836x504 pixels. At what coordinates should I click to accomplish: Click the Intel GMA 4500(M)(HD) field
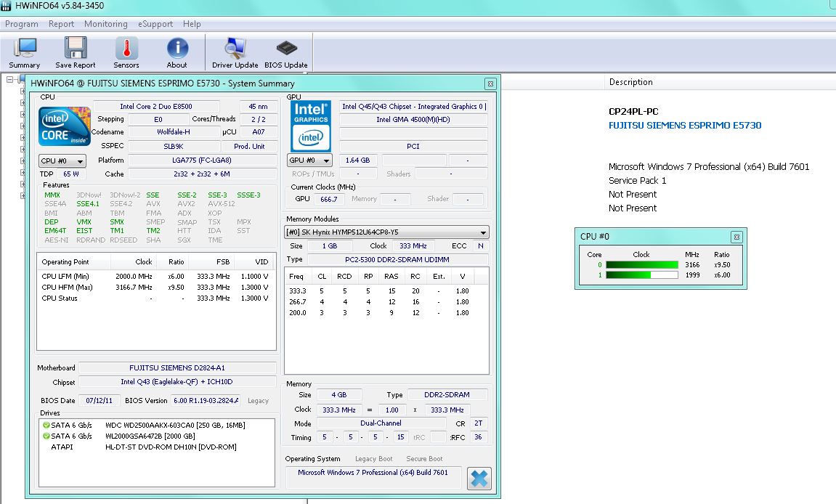(x=413, y=120)
